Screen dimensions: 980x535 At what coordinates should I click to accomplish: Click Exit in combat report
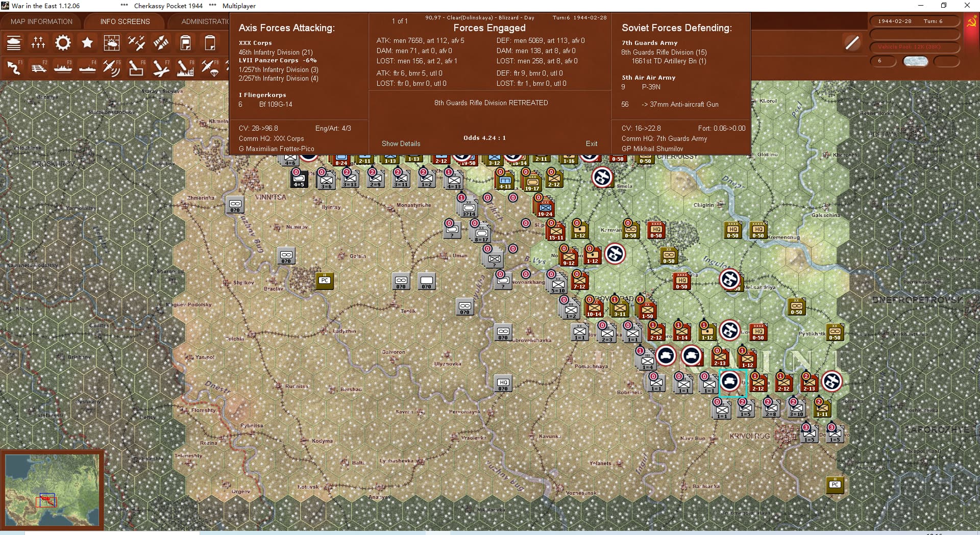click(x=592, y=143)
